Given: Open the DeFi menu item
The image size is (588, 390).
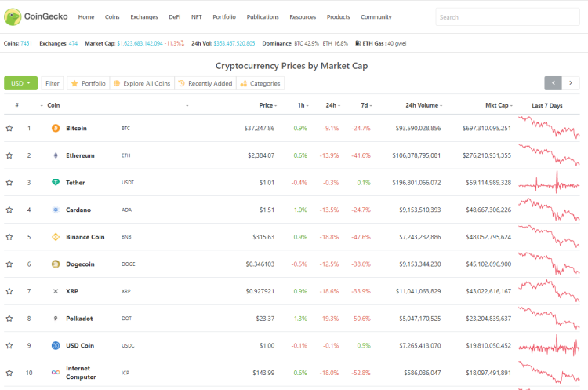Looking at the screenshot, I should pyautogui.click(x=174, y=17).
